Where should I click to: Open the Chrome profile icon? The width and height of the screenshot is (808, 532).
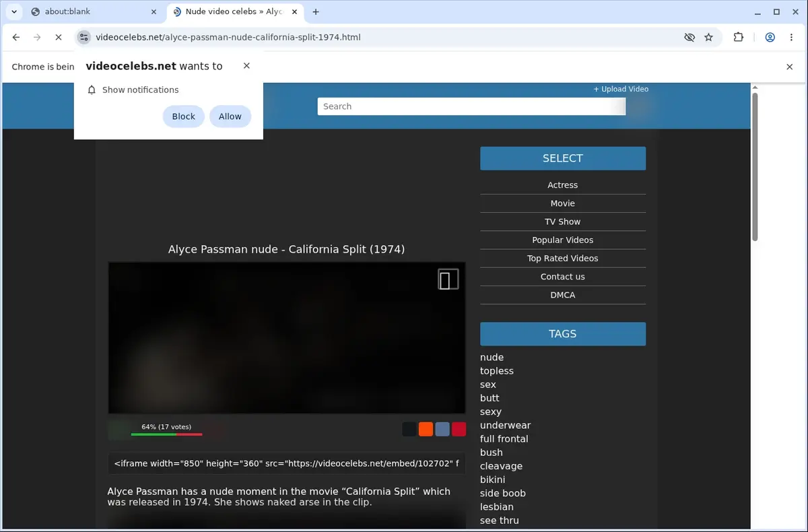click(x=770, y=38)
